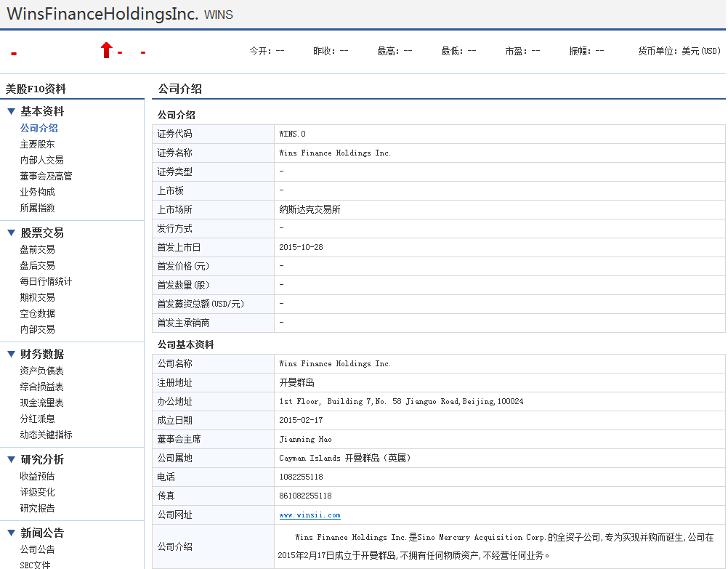Select the Jianming Hao chairman value
This screenshot has height=569, width=728.
tap(305, 440)
